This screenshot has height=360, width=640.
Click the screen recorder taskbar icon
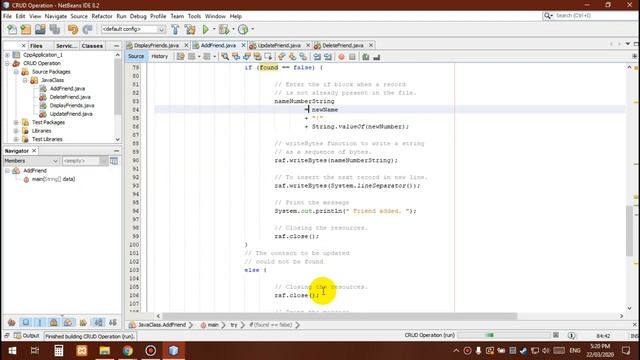pyautogui.click(x=151, y=351)
